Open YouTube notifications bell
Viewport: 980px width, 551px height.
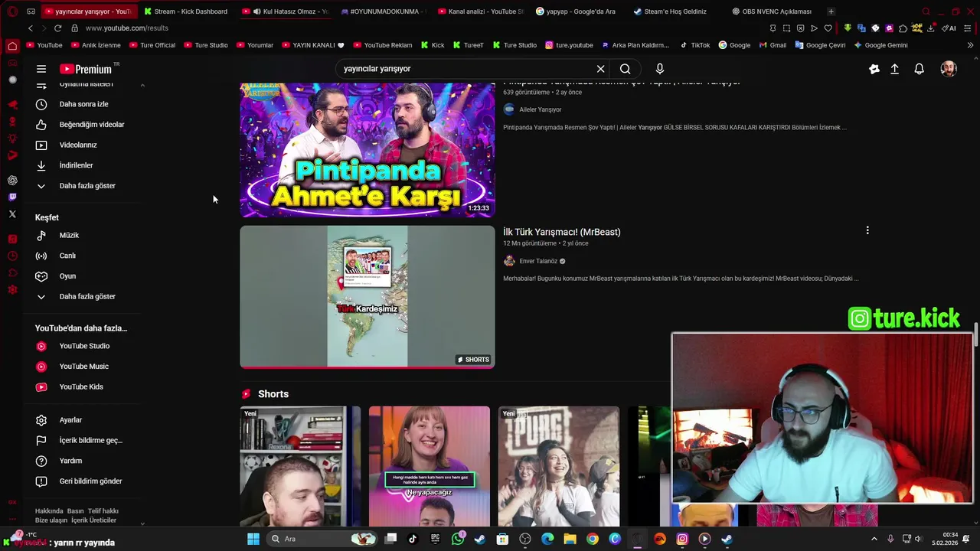pyautogui.click(x=919, y=69)
